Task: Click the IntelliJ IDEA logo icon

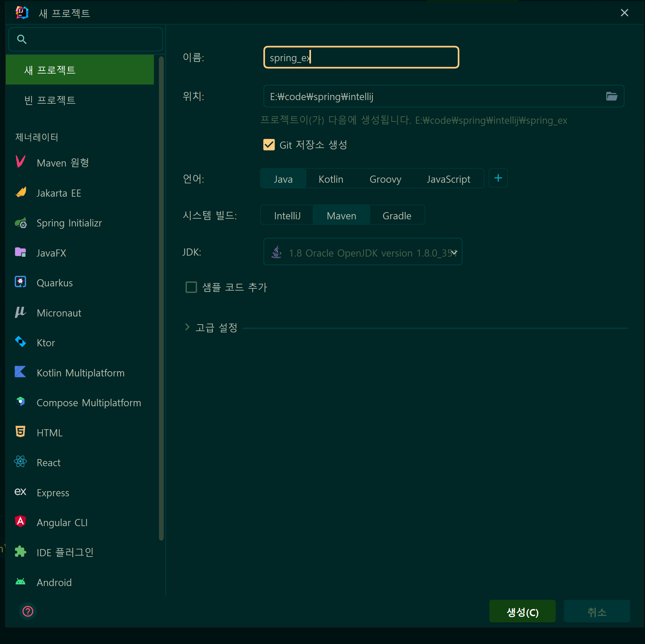Action: [22, 13]
